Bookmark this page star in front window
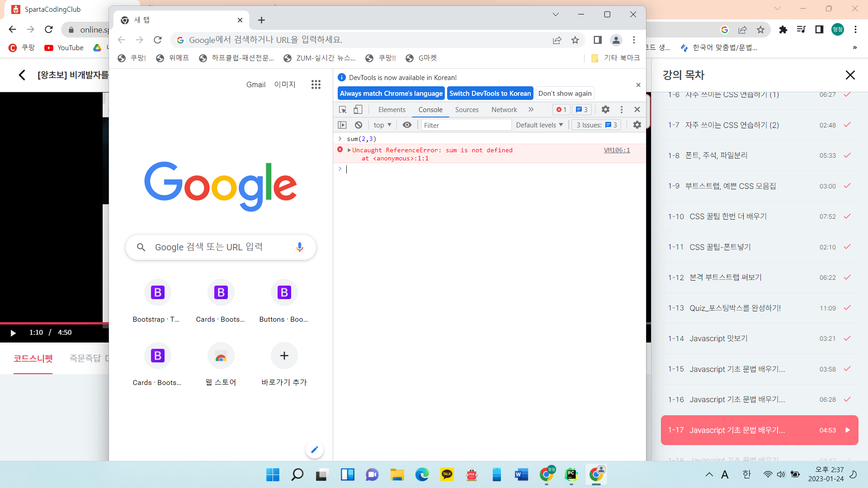868x488 pixels. [575, 40]
